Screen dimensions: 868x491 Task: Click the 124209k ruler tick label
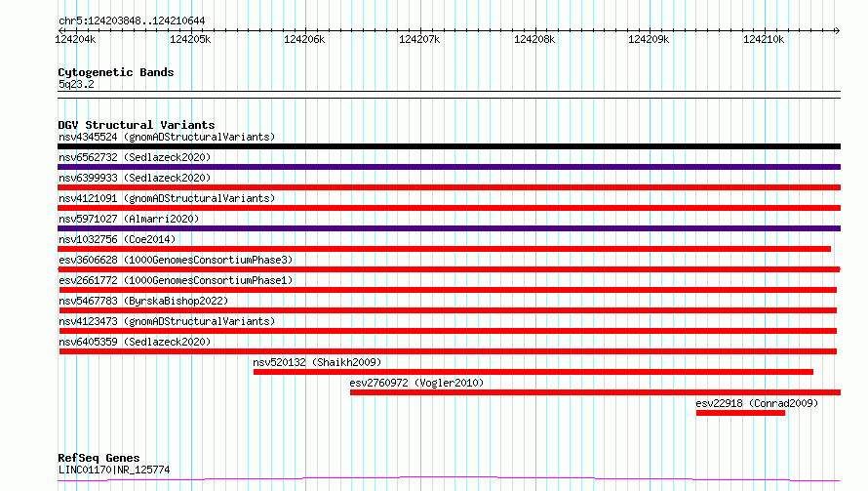pyautogui.click(x=649, y=39)
